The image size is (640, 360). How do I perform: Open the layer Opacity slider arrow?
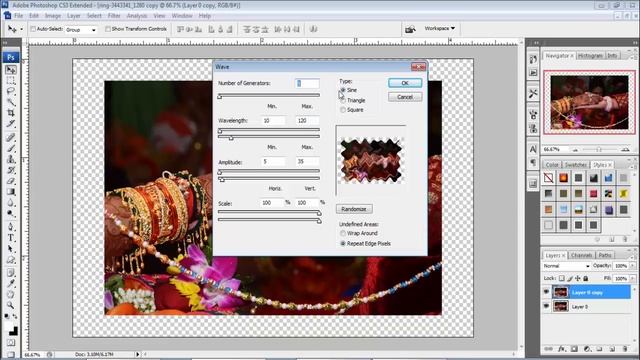(x=633, y=266)
